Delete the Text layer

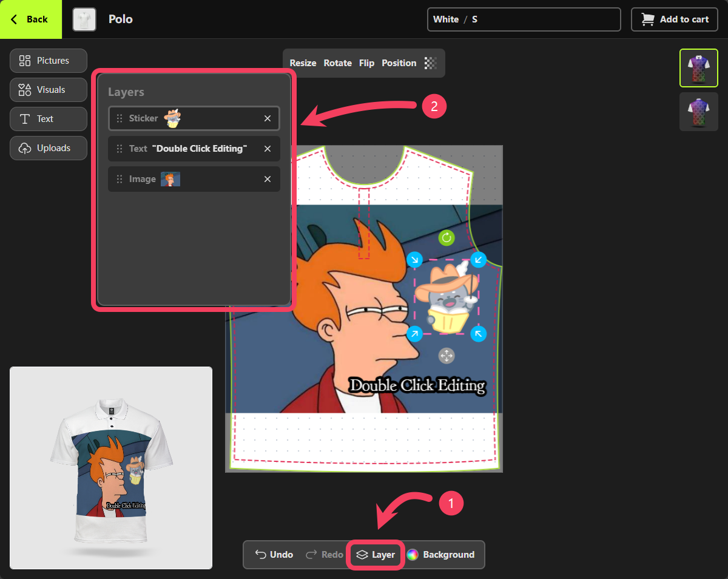268,149
